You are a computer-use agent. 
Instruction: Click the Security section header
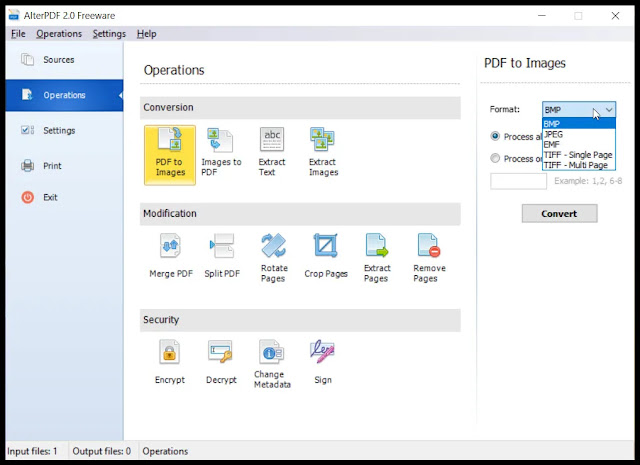click(x=300, y=320)
